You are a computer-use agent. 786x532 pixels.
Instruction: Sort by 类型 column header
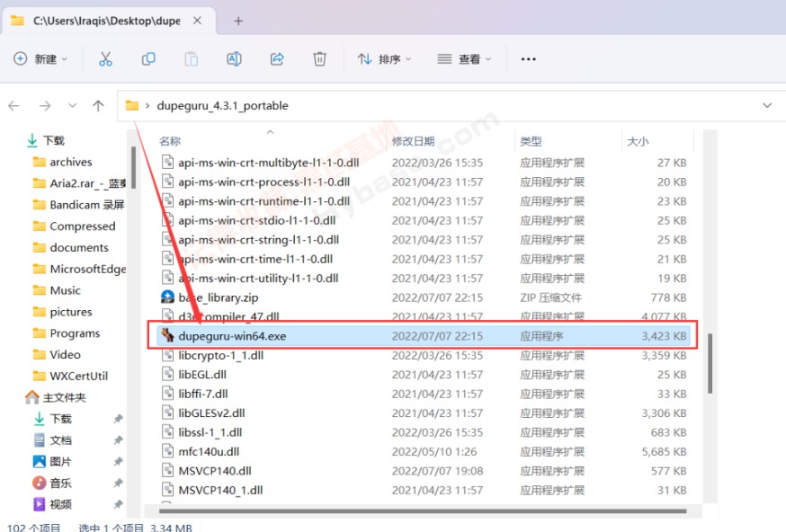coord(531,141)
